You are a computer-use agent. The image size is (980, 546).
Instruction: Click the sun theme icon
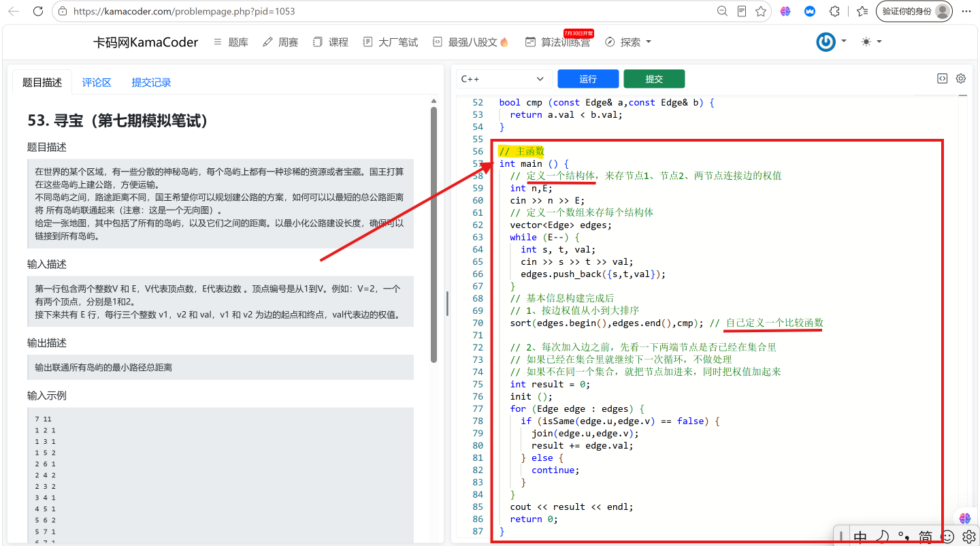pyautogui.click(x=866, y=42)
